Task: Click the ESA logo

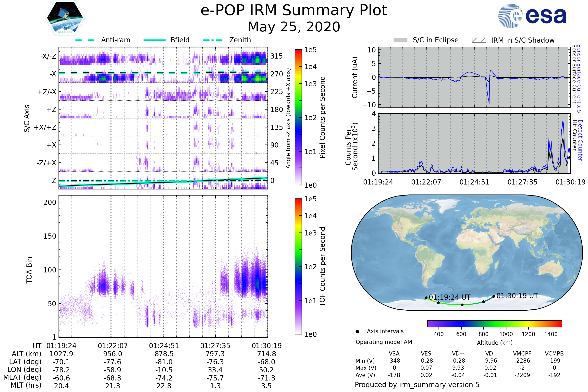Action: click(x=532, y=16)
